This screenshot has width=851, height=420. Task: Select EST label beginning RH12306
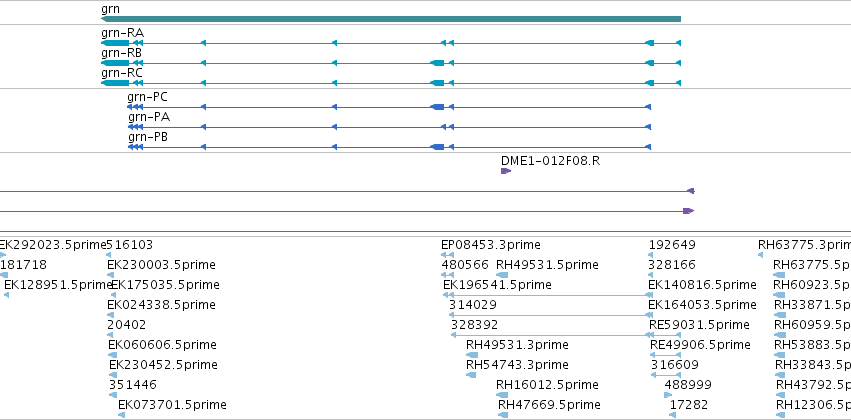click(814, 405)
